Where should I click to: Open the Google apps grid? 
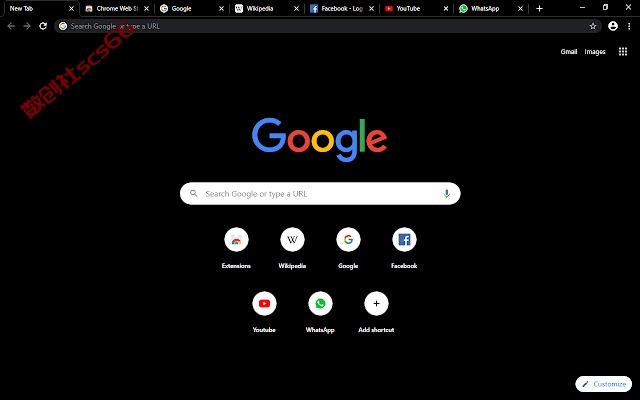click(622, 51)
